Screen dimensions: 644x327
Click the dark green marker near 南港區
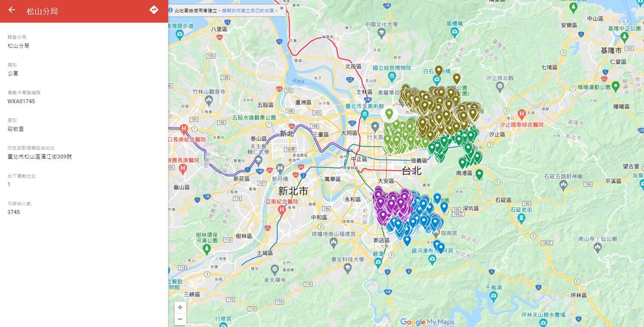click(479, 174)
